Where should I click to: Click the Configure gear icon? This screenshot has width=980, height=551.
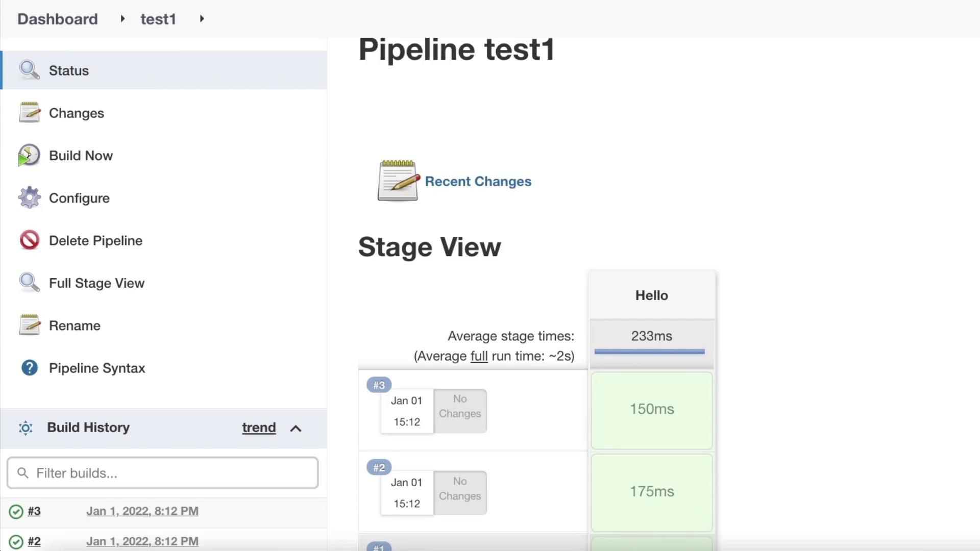pos(29,197)
